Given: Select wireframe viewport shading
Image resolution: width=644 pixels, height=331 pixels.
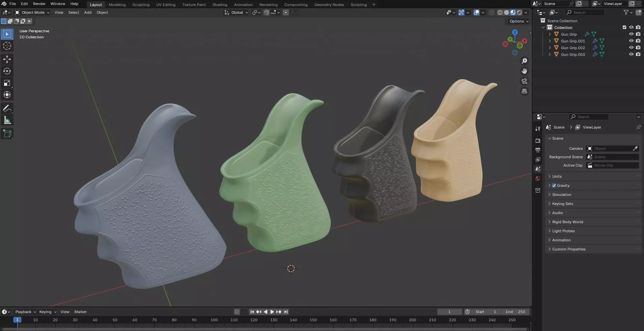Looking at the screenshot, I should point(500,12).
